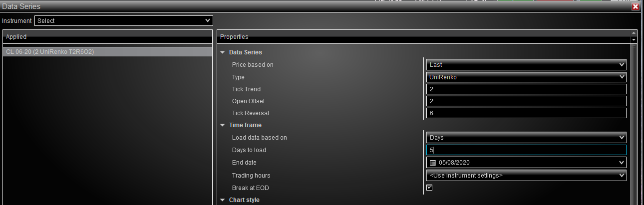Open the Load data based on dropdown
Image resolution: width=644 pixels, height=205 pixels.
pyautogui.click(x=526, y=138)
